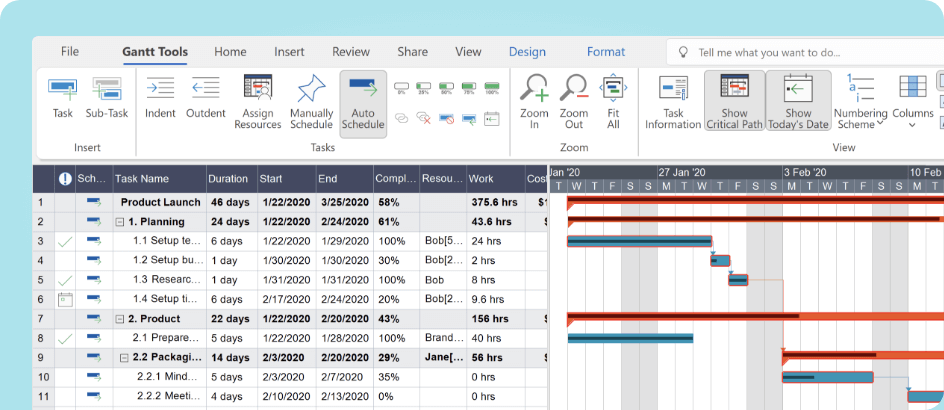Open the Share tab
This screenshot has width=944, height=410.
coord(412,52)
